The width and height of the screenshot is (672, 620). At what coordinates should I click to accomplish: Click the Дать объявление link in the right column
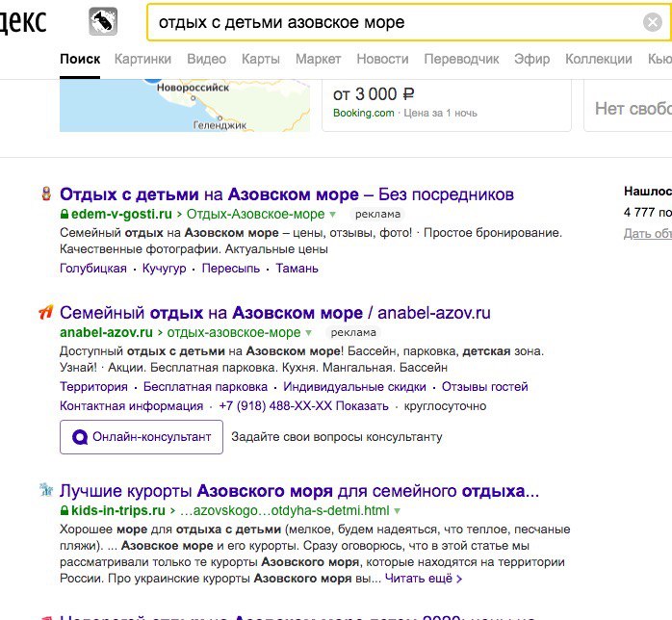[648, 233]
